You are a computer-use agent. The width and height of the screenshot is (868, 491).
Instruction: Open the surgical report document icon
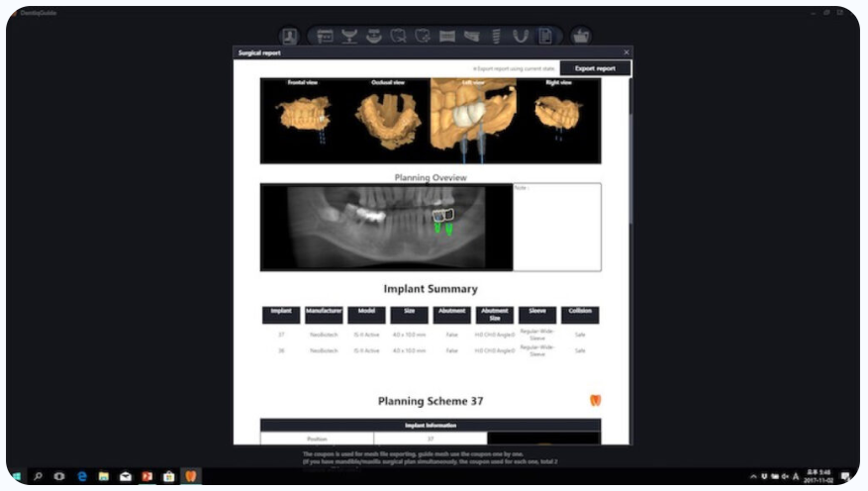coord(545,36)
